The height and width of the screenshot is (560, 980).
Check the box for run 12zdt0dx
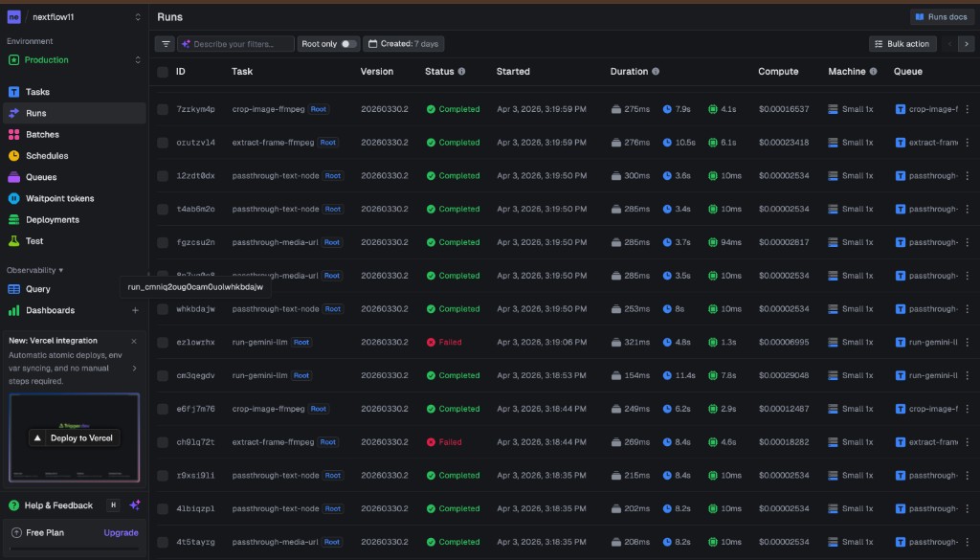[163, 176]
